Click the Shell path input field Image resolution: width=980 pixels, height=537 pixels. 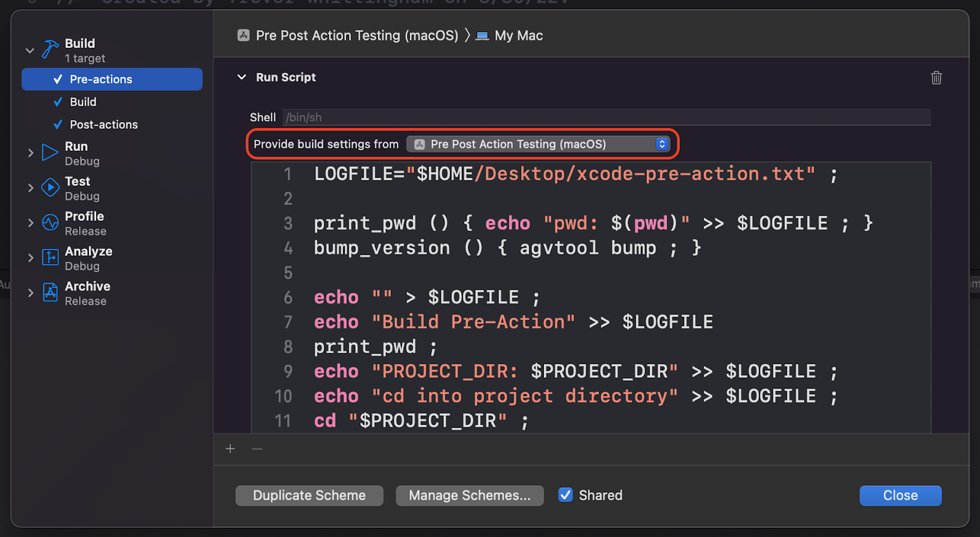coord(606,117)
